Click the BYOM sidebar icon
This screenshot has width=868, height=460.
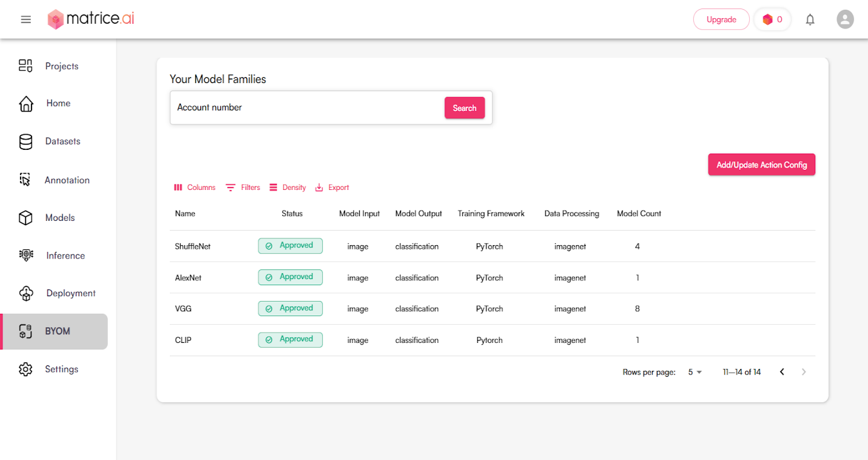(25, 331)
